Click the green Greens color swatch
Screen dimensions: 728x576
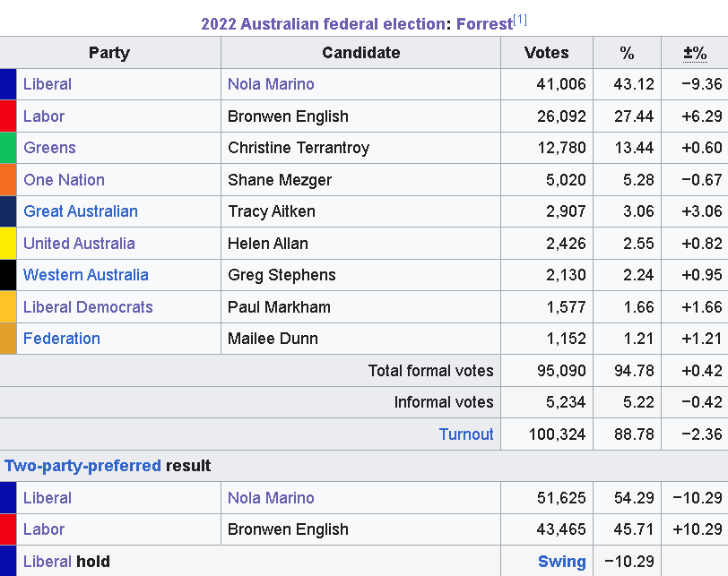click(8, 148)
